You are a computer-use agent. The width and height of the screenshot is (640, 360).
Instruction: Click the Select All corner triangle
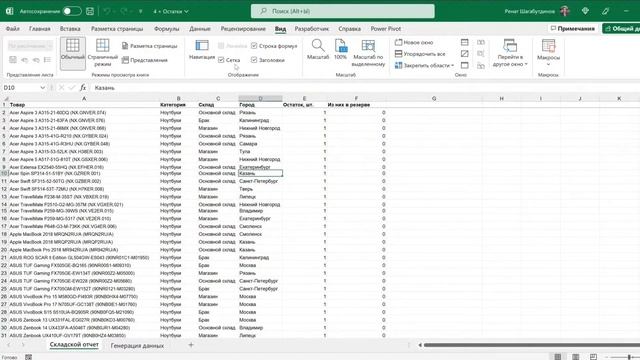pyautogui.click(x=5, y=98)
